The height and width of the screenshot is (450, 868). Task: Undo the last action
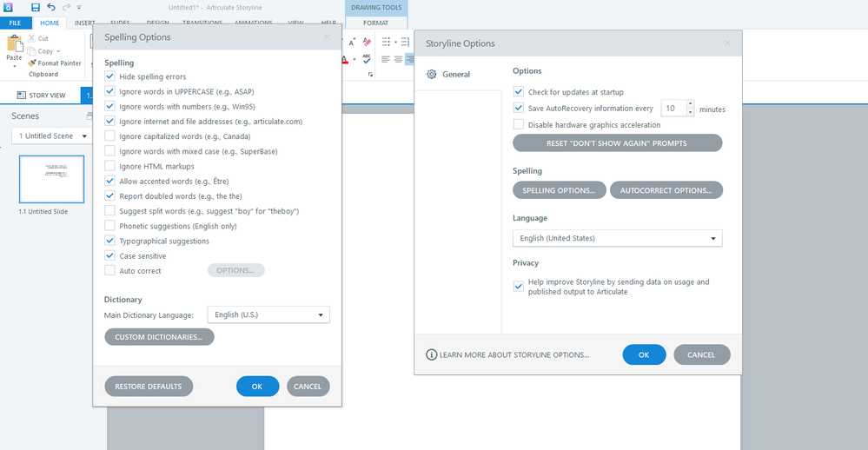pyautogui.click(x=51, y=7)
